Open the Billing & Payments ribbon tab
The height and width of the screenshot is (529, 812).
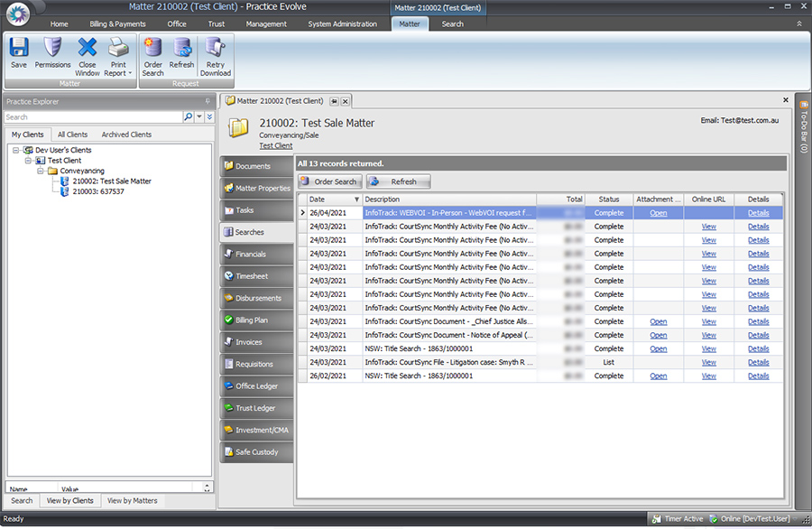(x=117, y=23)
